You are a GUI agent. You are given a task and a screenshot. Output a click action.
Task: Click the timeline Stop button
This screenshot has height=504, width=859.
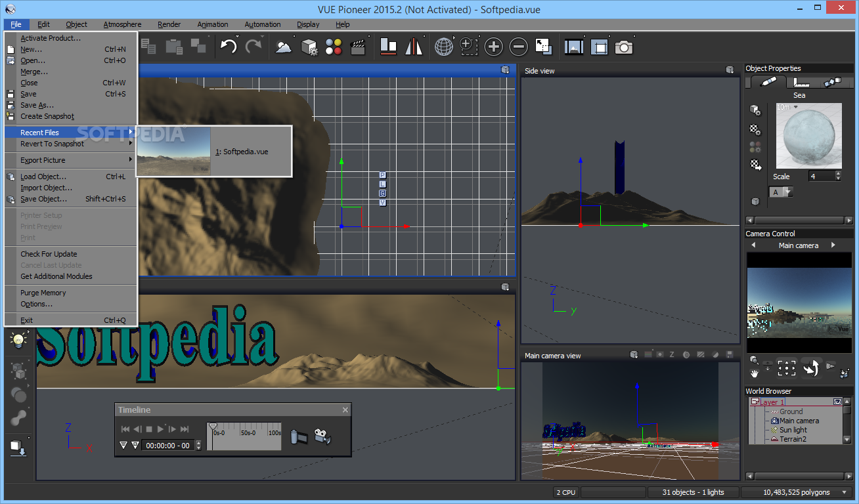(149, 429)
